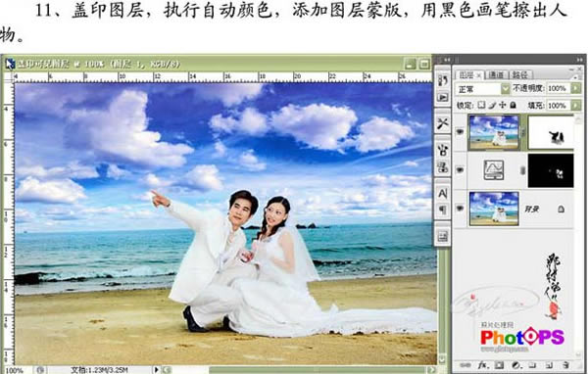This screenshot has width=588, height=374.
Task: Create new adjustment layer icon
Action: tap(516, 365)
